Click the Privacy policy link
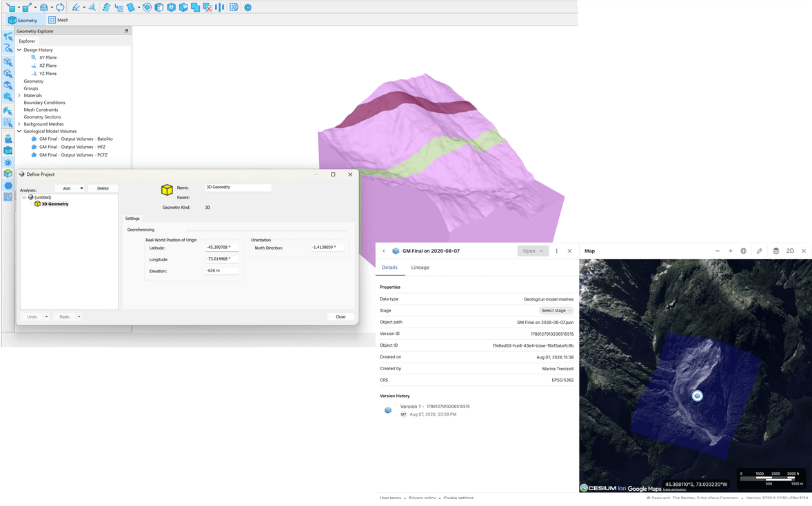This screenshot has width=812, height=506. [422, 498]
